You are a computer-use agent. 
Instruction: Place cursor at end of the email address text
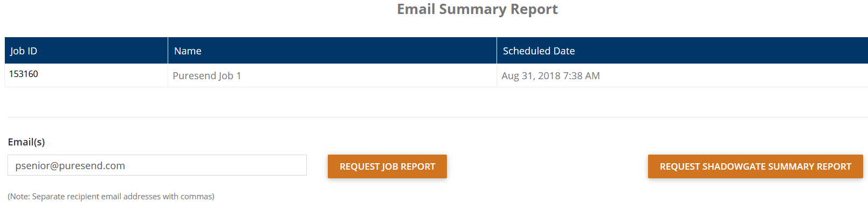click(126, 166)
